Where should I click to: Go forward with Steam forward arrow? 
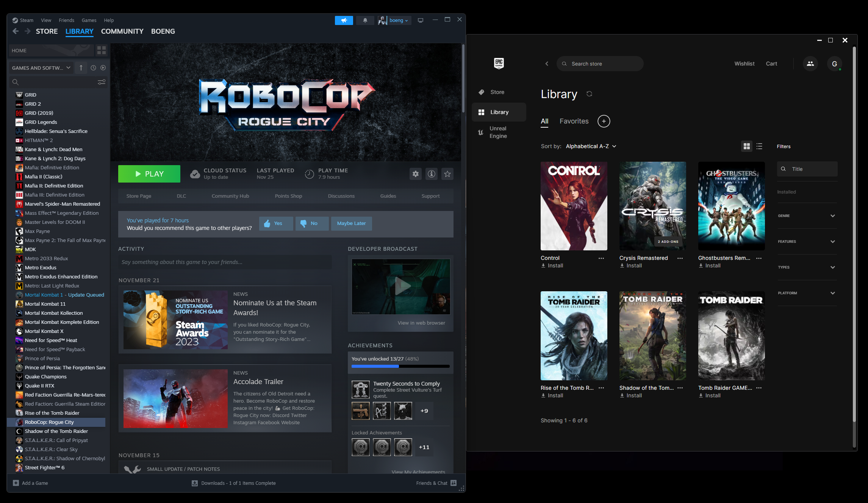[27, 31]
